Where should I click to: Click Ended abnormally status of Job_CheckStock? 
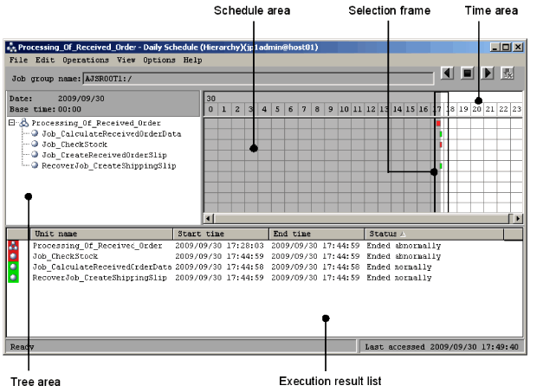tap(404, 256)
